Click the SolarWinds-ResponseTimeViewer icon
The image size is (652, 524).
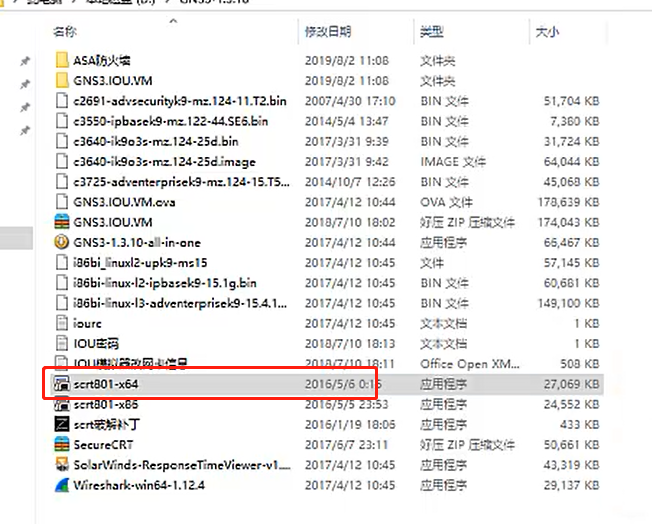62,465
